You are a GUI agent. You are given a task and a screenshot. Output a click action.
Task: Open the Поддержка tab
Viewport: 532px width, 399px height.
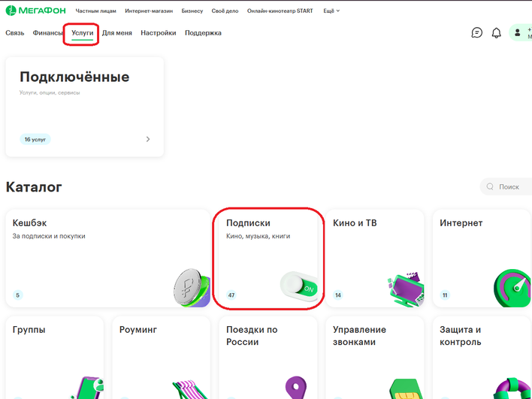(x=203, y=33)
